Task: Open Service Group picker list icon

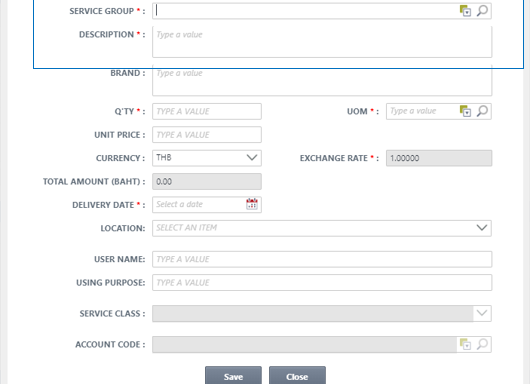Action: 465,11
